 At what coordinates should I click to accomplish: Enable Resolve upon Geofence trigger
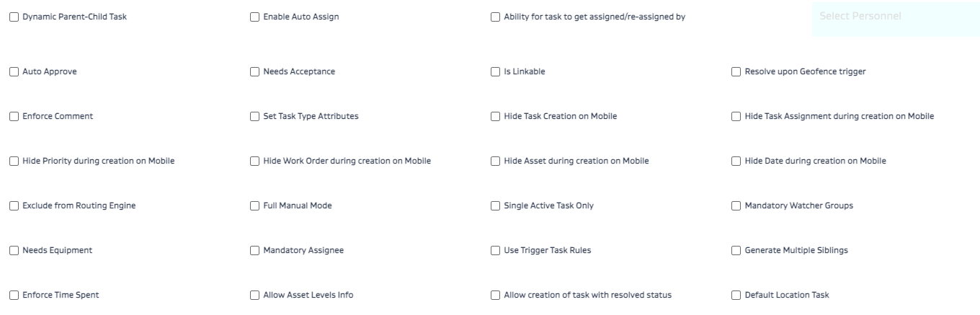736,71
